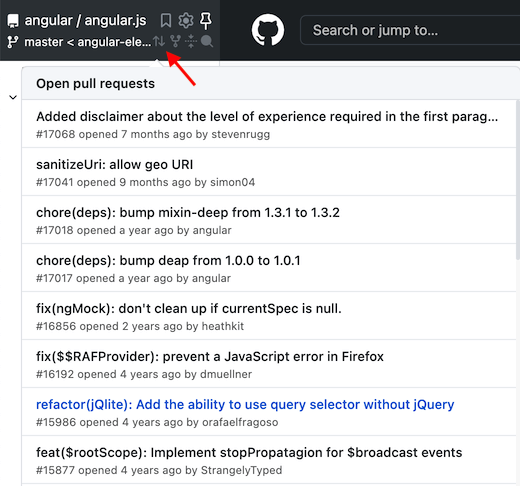This screenshot has width=520, height=486.
Task: Click '#15986 opened 4 years ago by orafaelfragoso'
Action: coord(157,422)
